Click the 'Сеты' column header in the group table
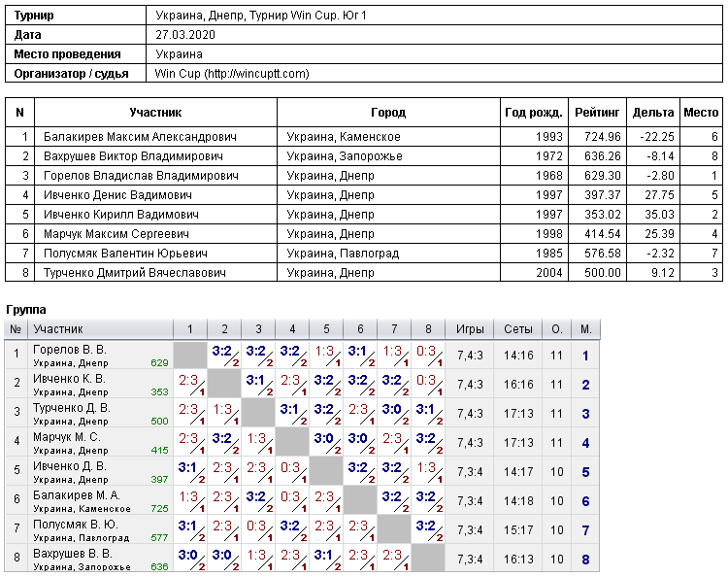Viewport: 728px width, 577px height. [518, 329]
